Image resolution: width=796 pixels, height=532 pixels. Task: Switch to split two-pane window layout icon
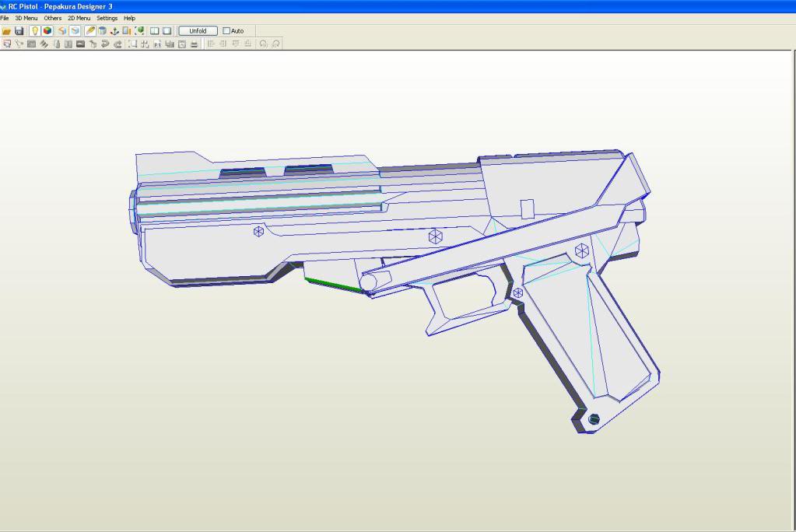(x=154, y=31)
